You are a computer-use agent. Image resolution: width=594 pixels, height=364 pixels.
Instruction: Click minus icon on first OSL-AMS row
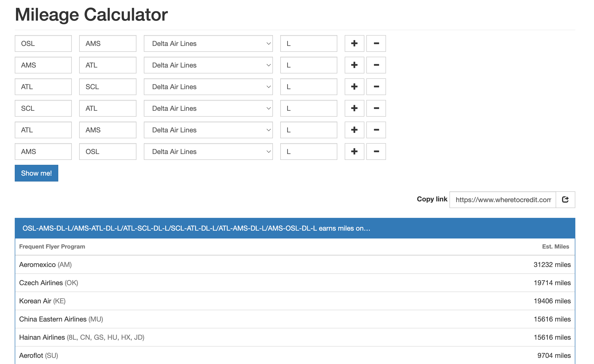click(376, 43)
